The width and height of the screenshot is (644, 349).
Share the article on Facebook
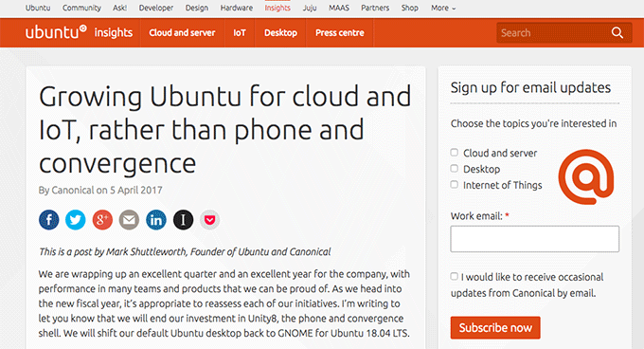pos(49,220)
